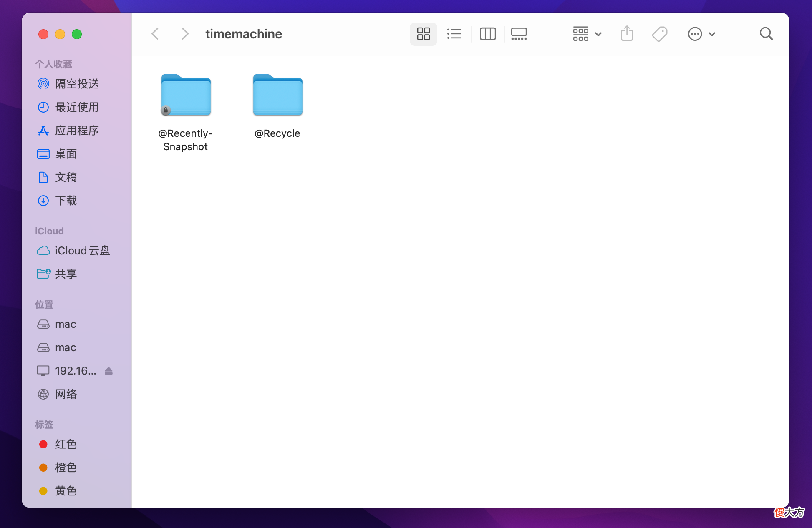Image resolution: width=812 pixels, height=528 pixels.
Task: Open iCloud云盘 in sidebar
Action: 73,251
